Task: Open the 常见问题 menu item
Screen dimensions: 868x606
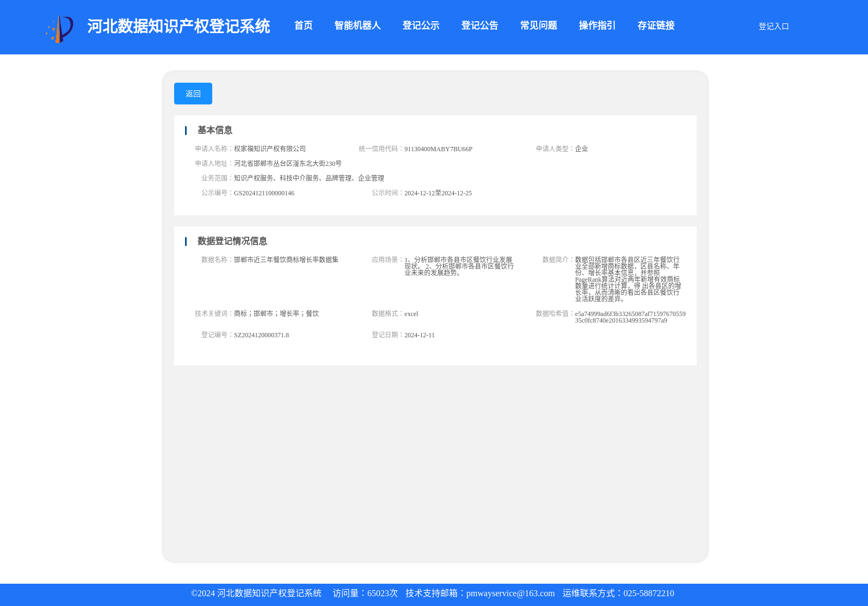Action: (x=538, y=26)
